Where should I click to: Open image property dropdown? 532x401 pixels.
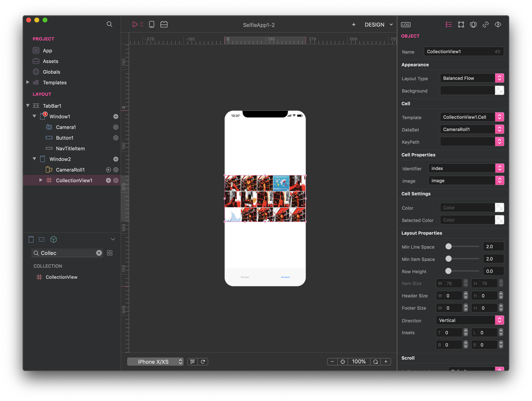tap(466, 181)
